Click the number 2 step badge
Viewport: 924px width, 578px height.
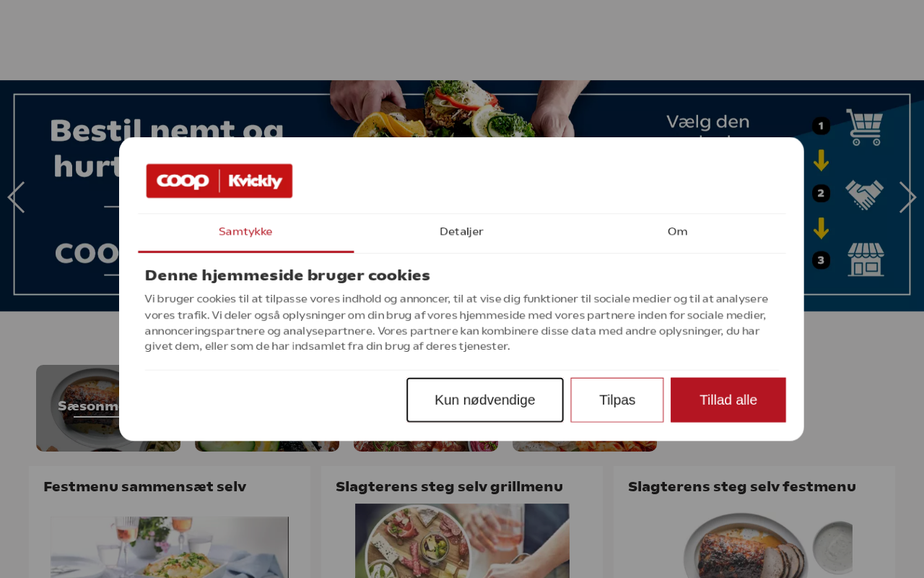(821, 194)
